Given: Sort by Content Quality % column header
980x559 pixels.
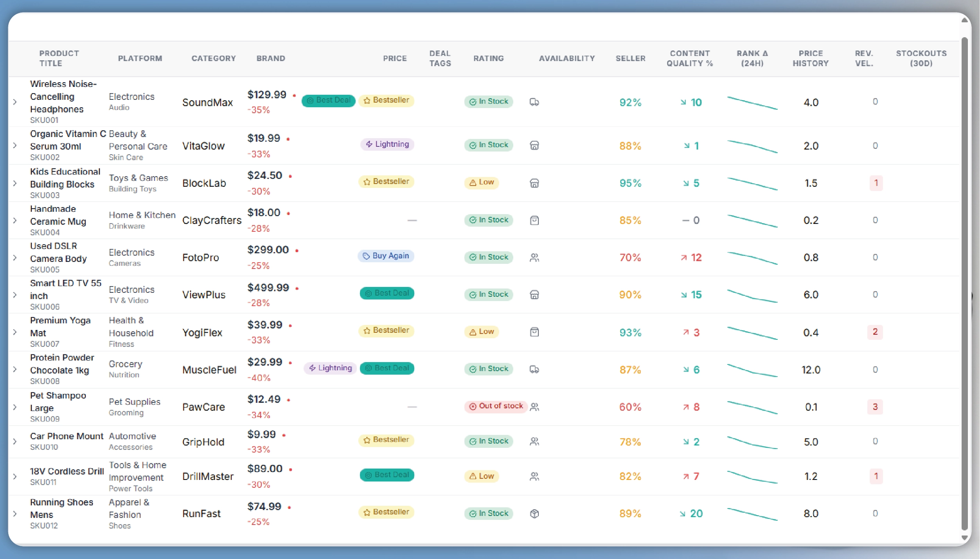Looking at the screenshot, I should coord(689,58).
